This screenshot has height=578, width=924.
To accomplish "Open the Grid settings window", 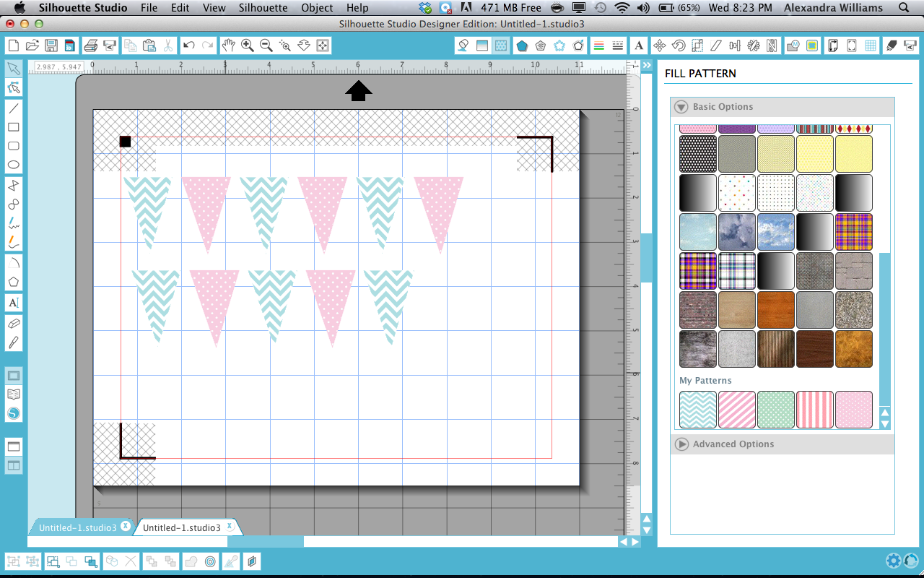I will tap(871, 46).
